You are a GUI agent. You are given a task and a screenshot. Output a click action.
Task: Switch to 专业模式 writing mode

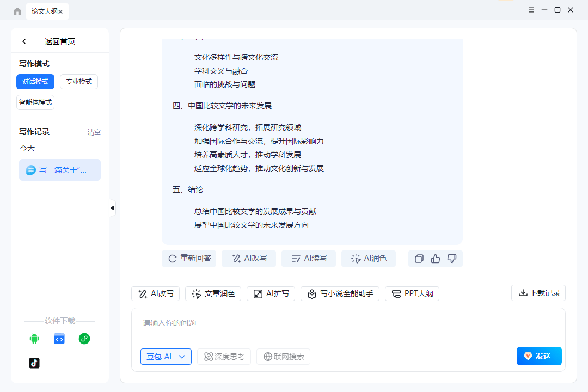(x=79, y=82)
